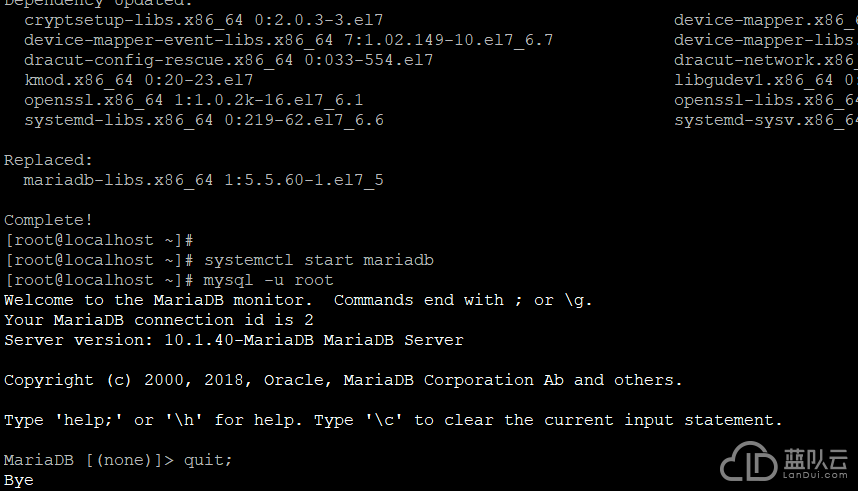The height and width of the screenshot is (491, 858).
Task: Click the 'Bye' output text
Action: (x=19, y=481)
